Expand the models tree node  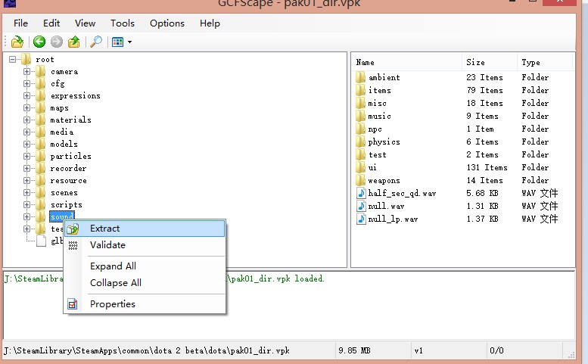click(26, 144)
